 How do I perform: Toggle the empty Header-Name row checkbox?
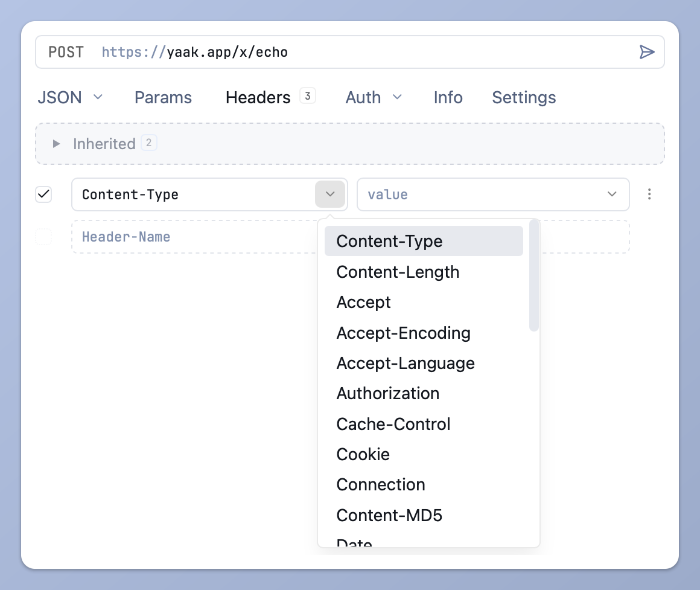(43, 237)
